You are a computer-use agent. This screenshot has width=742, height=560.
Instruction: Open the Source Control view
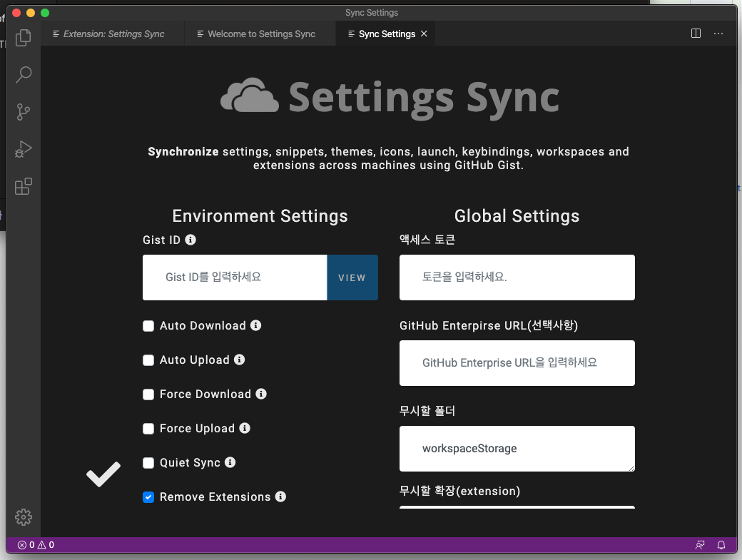pos(23,112)
